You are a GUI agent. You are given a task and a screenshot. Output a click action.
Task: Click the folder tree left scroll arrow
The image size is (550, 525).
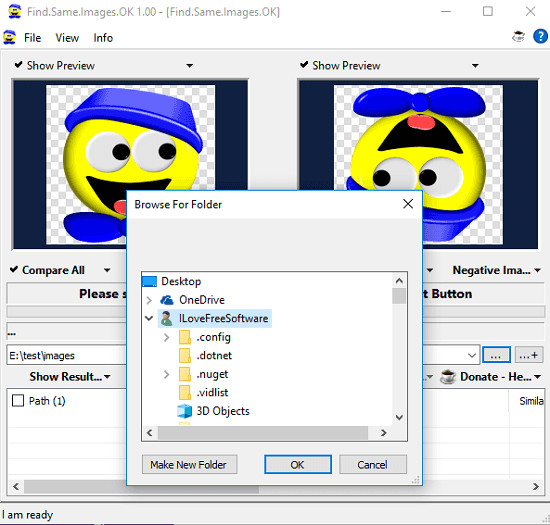click(x=150, y=433)
